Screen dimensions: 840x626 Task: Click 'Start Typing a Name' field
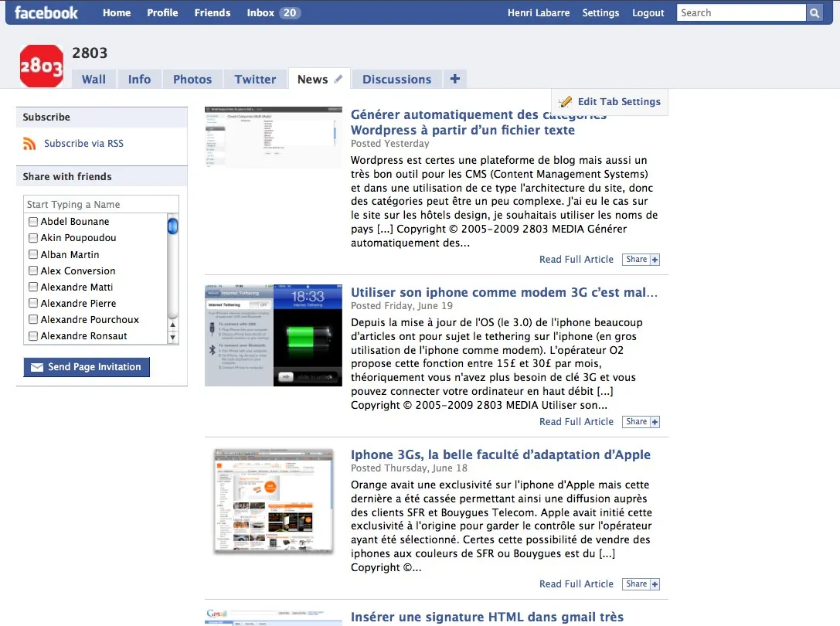coord(101,204)
